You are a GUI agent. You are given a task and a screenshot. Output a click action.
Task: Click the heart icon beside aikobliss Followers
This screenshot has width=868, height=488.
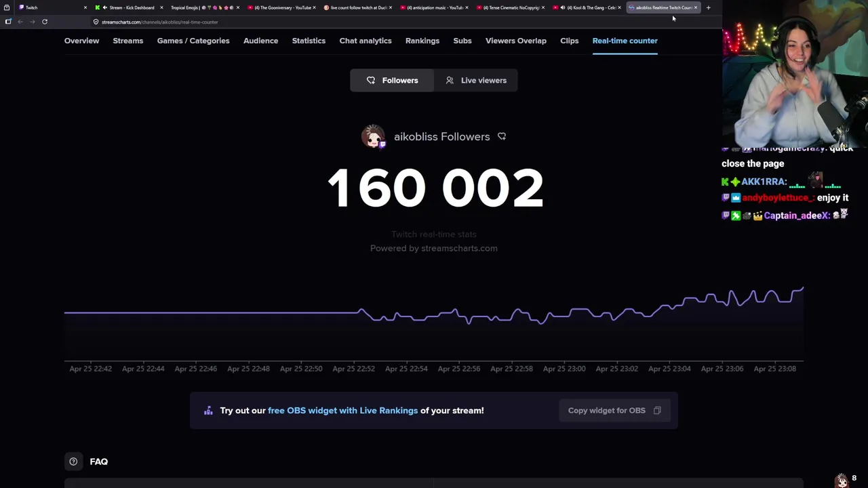point(502,136)
